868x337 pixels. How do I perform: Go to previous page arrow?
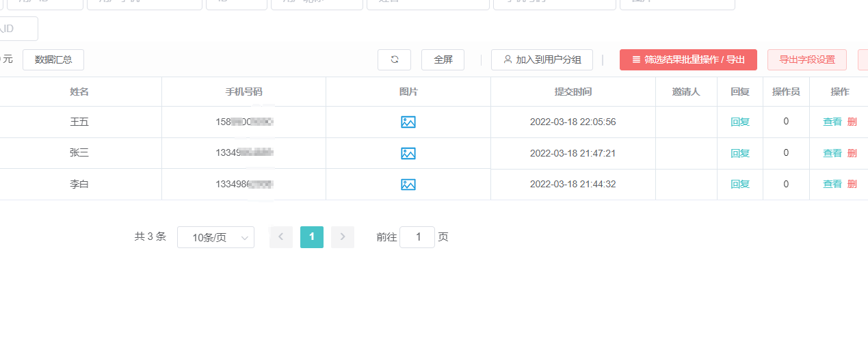pos(281,237)
